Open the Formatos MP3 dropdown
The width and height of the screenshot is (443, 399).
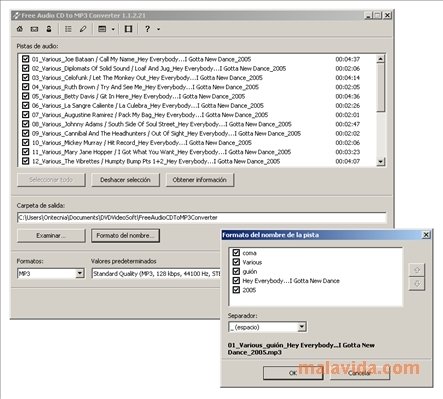[x=79, y=274]
